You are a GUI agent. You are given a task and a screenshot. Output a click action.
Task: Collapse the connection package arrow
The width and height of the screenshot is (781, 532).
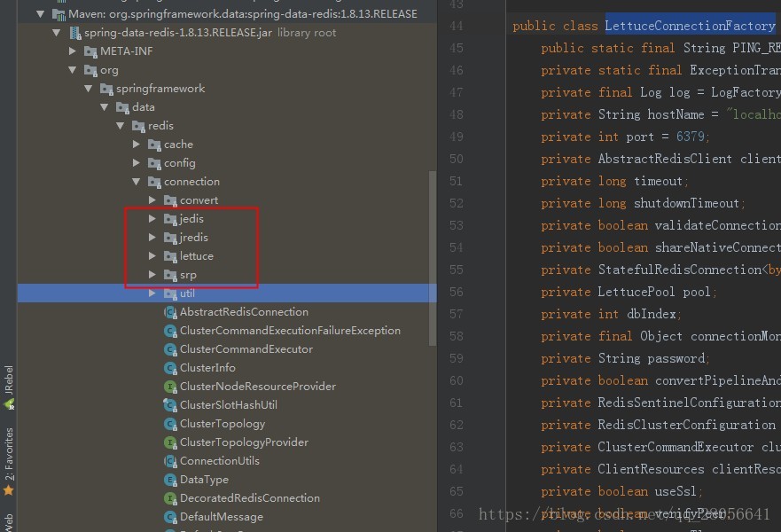(136, 182)
